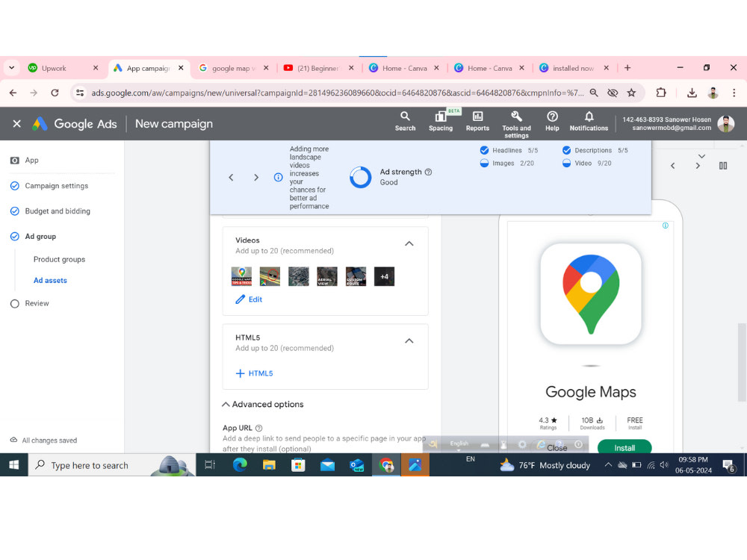The height and width of the screenshot is (560, 747).
Task: Open Ad strength help tooltip
Action: tap(428, 172)
